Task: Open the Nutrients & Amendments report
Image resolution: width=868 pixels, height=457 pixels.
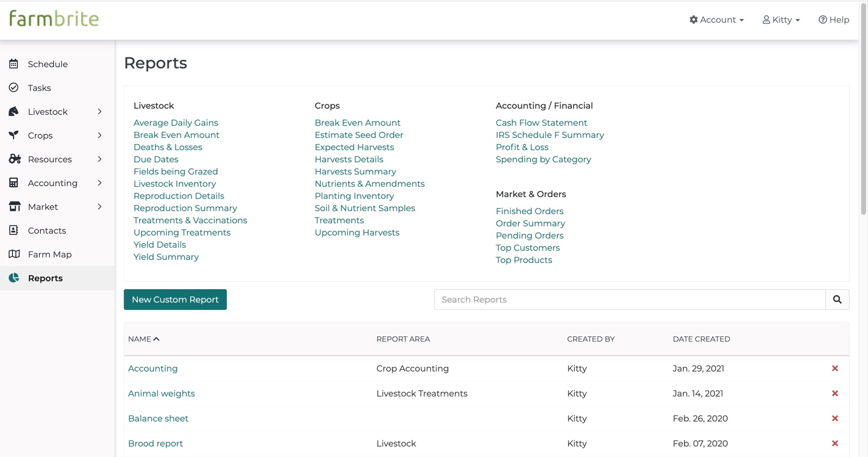Action: 369,184
